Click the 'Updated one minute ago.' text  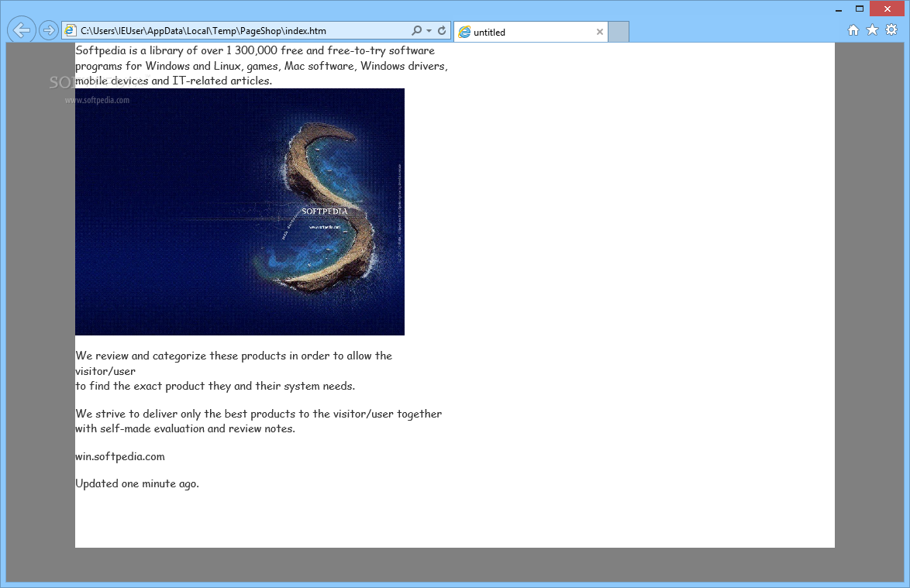pyautogui.click(x=137, y=483)
